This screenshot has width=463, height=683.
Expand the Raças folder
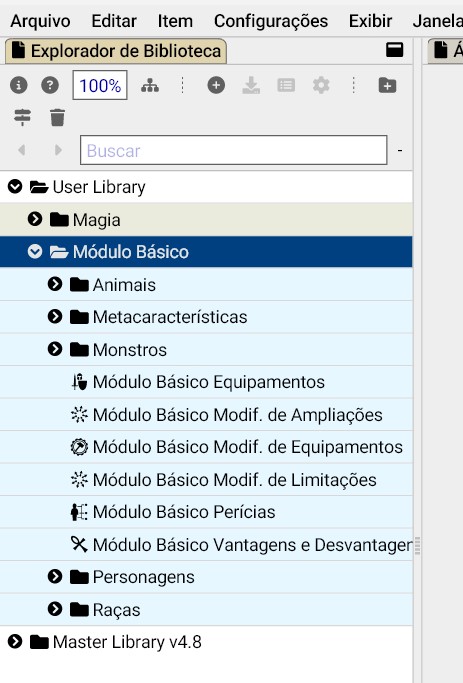point(55,609)
